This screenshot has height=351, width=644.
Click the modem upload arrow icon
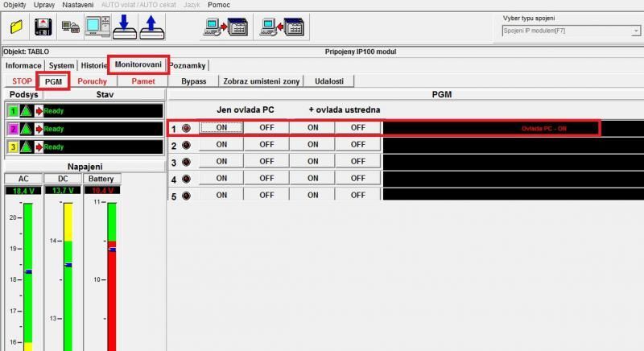point(152,28)
